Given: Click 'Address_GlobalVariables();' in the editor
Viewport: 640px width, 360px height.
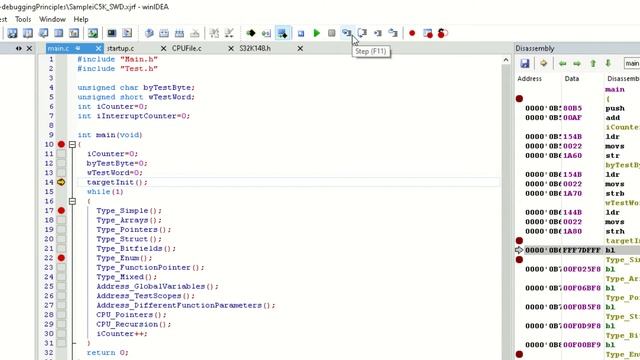Looking at the screenshot, I should (x=158, y=286).
